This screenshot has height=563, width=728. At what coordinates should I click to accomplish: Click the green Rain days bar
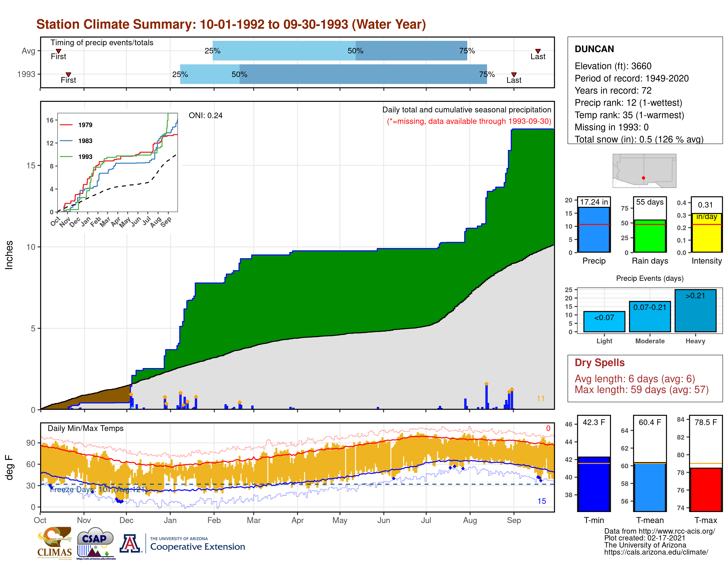(x=650, y=236)
